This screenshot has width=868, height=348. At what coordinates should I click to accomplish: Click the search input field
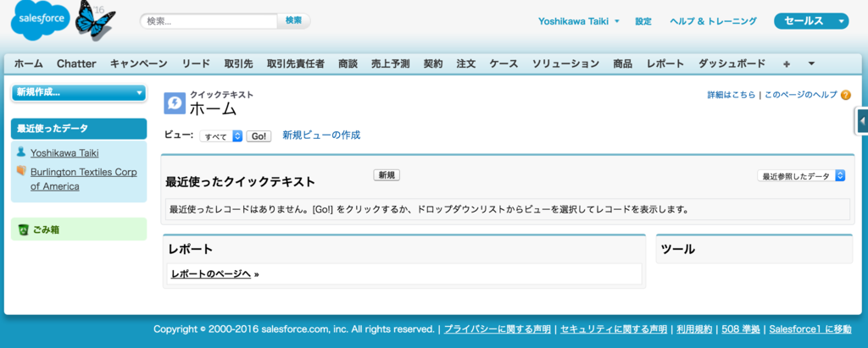[209, 21]
